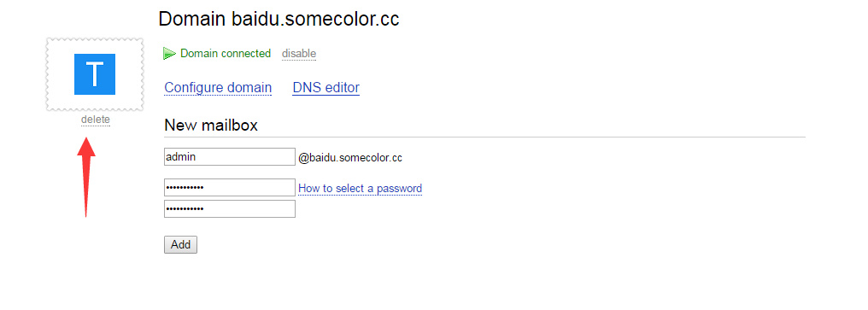The width and height of the screenshot is (868, 310).
Task: Click the @baidu.somecolor.cc domain suffix label
Action: (x=350, y=158)
